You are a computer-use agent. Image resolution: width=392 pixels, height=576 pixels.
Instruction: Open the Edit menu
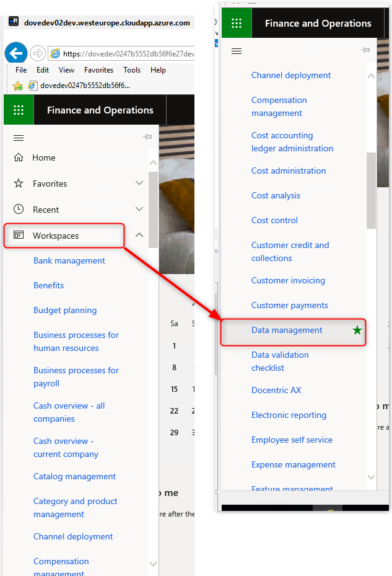(43, 70)
